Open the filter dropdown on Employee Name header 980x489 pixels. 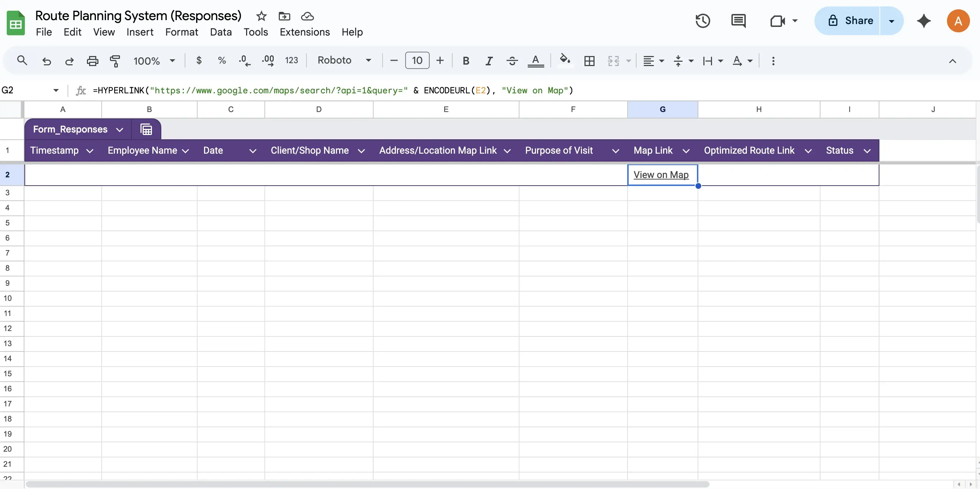(186, 150)
